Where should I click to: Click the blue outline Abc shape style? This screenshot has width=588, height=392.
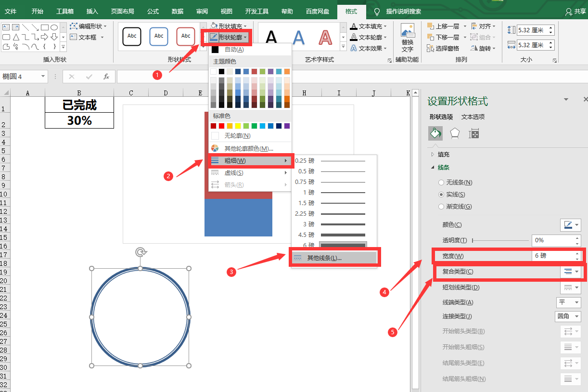coord(159,36)
